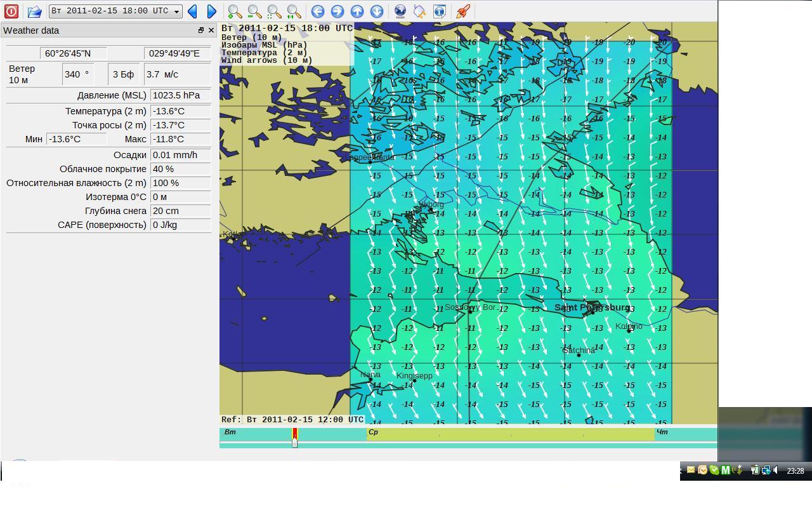The width and height of the screenshot is (812, 508).
Task: Click the Вт day segment on timeline
Action: pos(293,434)
